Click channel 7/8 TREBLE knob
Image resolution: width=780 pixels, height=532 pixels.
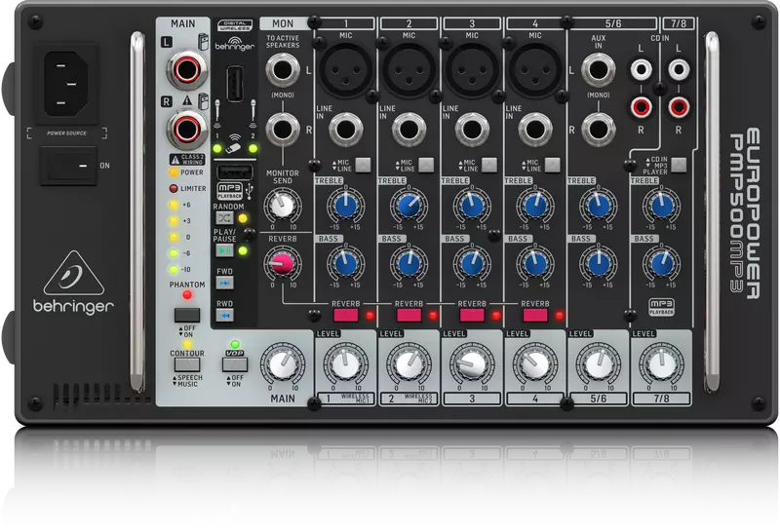pyautogui.click(x=662, y=206)
